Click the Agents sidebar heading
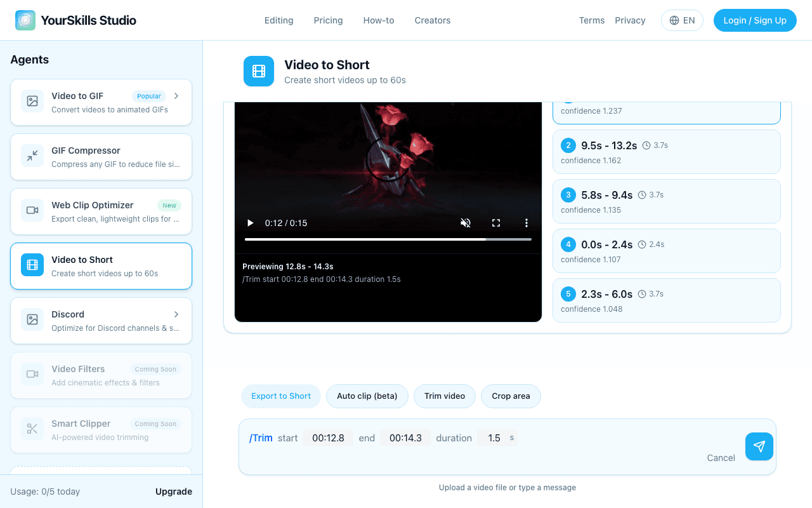Image resolution: width=812 pixels, height=508 pixels. 30,60
